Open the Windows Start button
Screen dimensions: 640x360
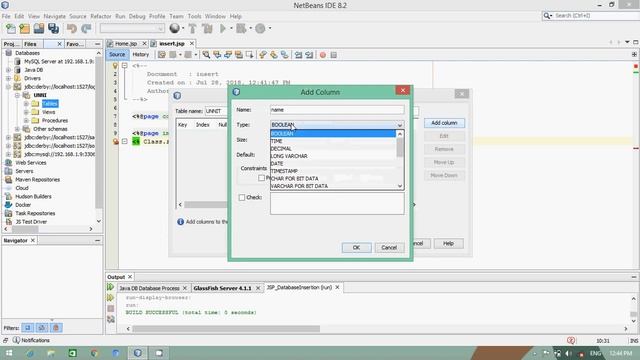click(x=9, y=353)
